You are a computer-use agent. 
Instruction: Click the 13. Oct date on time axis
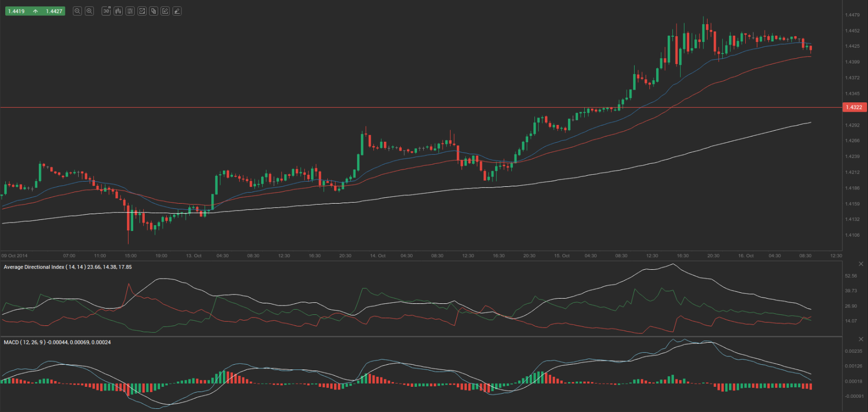[194, 256]
